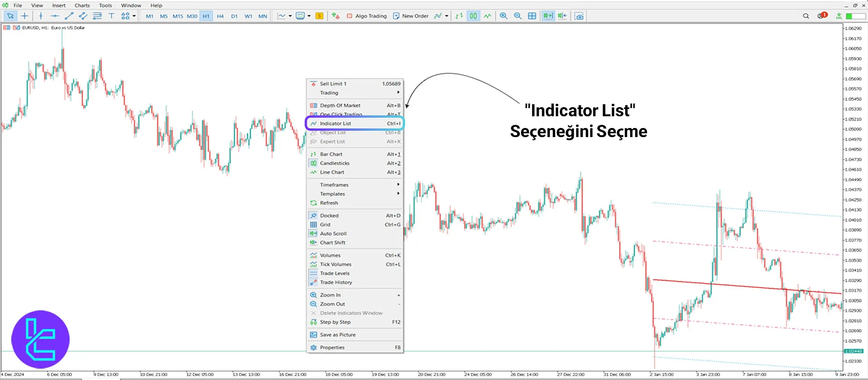The width and height of the screenshot is (868, 380).
Task: Select the crosshair cursor tool
Action: pyautogui.click(x=24, y=16)
